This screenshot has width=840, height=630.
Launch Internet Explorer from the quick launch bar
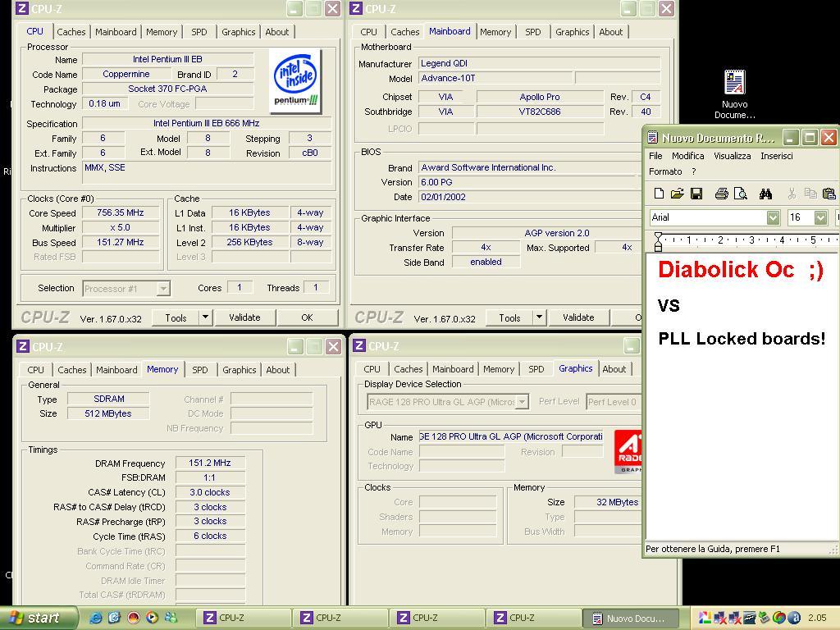pyautogui.click(x=95, y=618)
